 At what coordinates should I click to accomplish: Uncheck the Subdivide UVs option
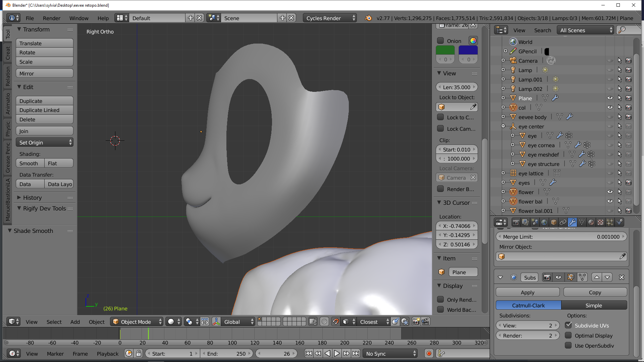pyautogui.click(x=569, y=325)
